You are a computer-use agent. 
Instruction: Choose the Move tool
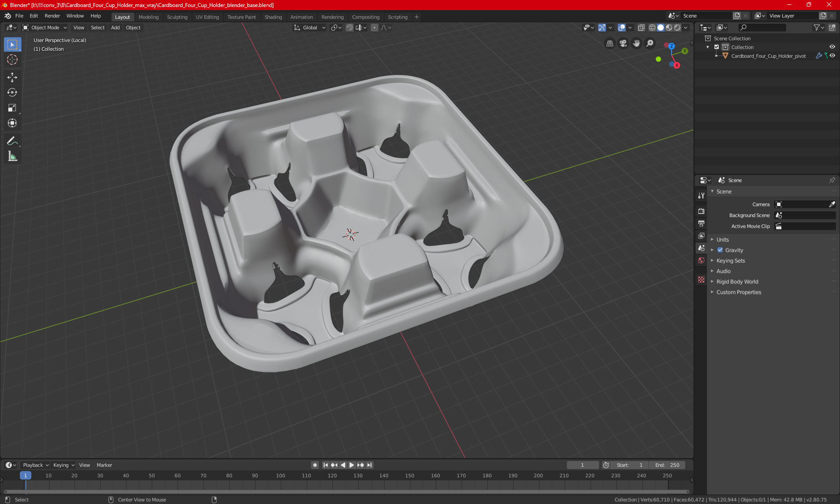click(x=12, y=77)
